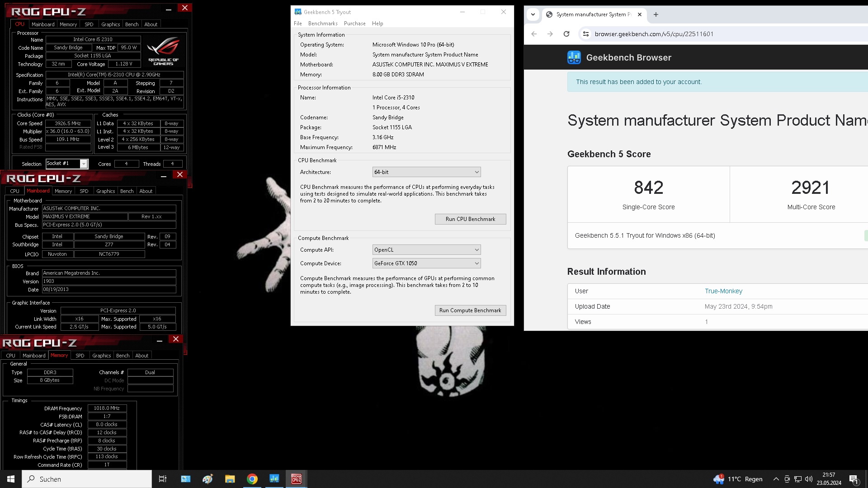Open Mail app in taskbar

pos(185,479)
